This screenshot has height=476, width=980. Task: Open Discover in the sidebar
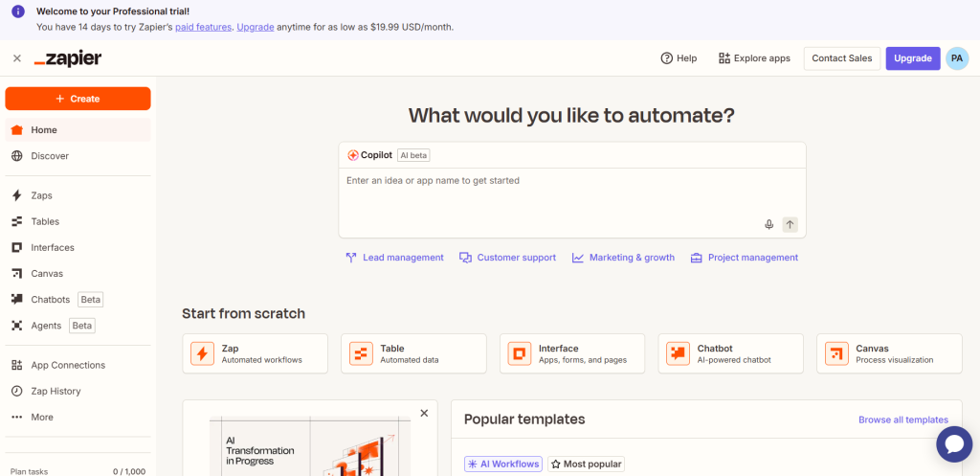(78, 156)
